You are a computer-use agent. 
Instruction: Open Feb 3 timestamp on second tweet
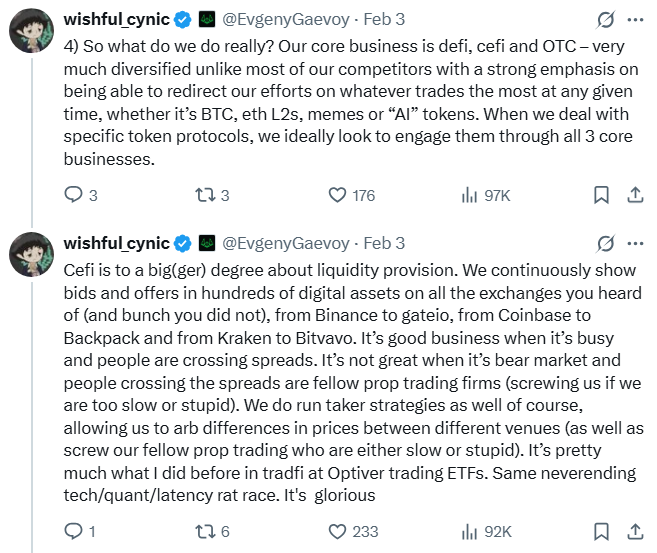(x=385, y=243)
